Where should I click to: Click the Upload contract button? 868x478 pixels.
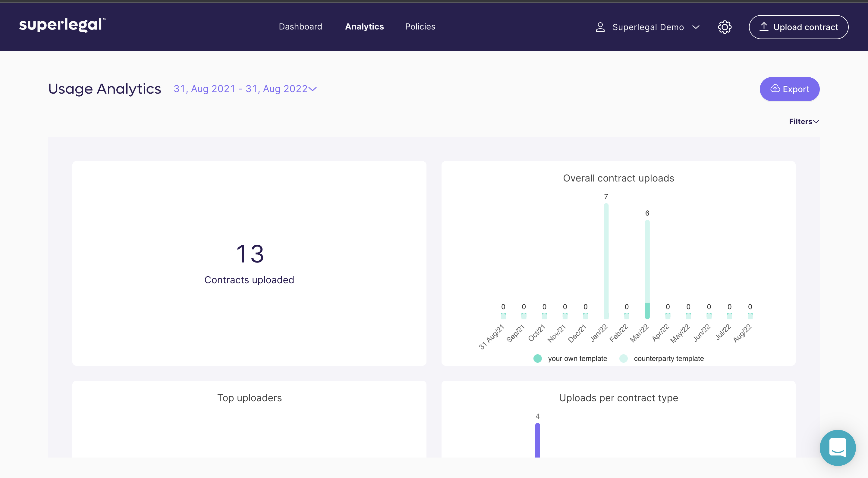pos(798,26)
